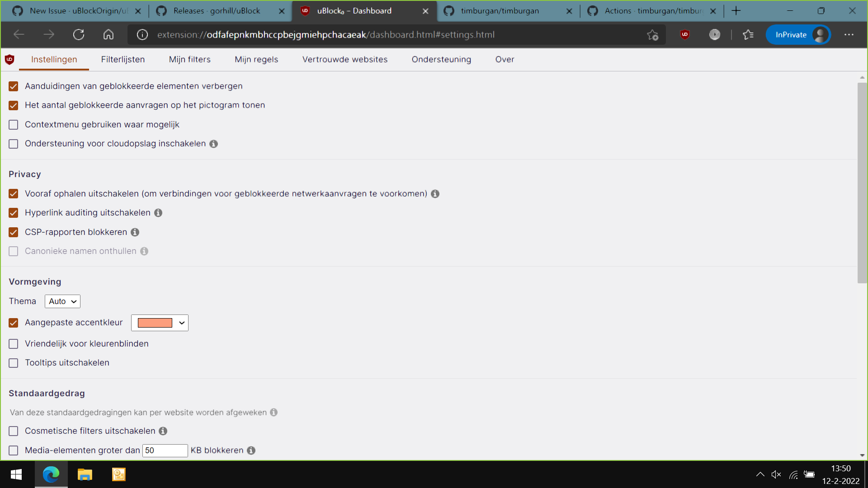The height and width of the screenshot is (488, 868).
Task: Open the Thema dropdown set to Auto
Action: point(62,301)
